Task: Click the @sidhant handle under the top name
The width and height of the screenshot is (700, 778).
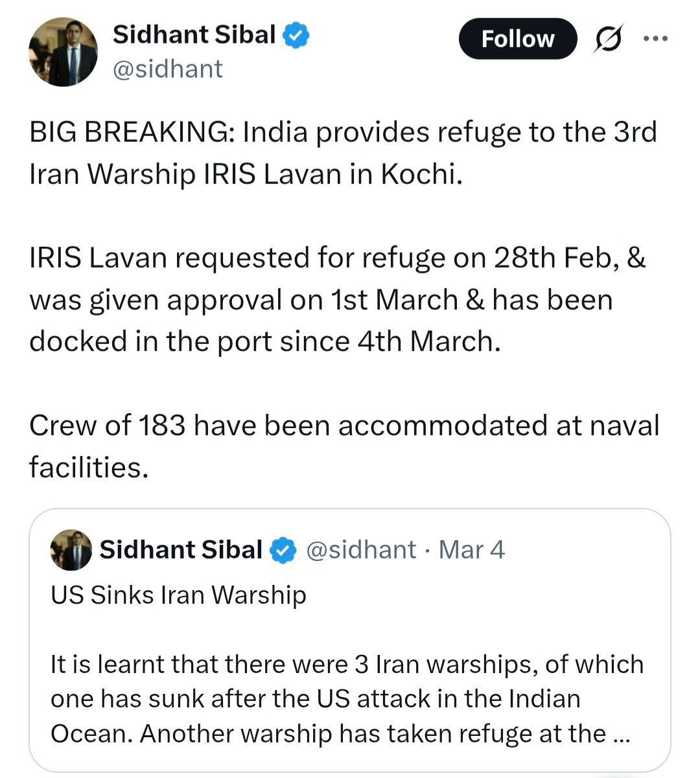Action: click(167, 69)
